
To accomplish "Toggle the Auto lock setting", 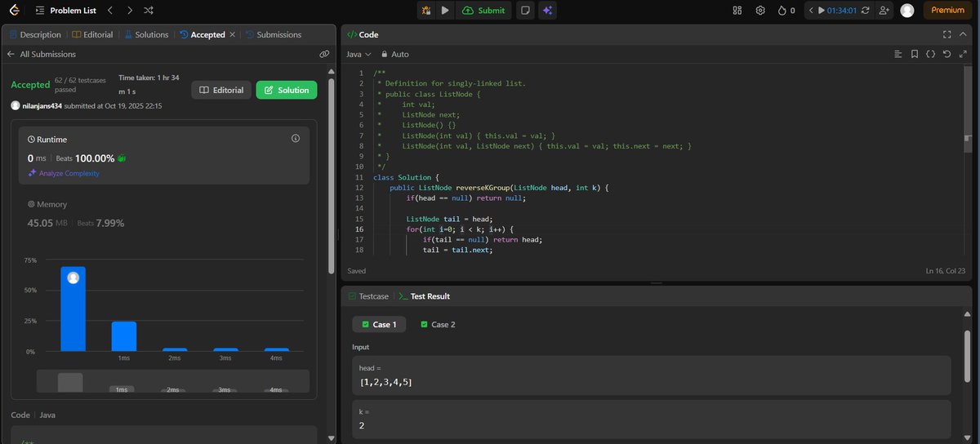I will [x=394, y=54].
